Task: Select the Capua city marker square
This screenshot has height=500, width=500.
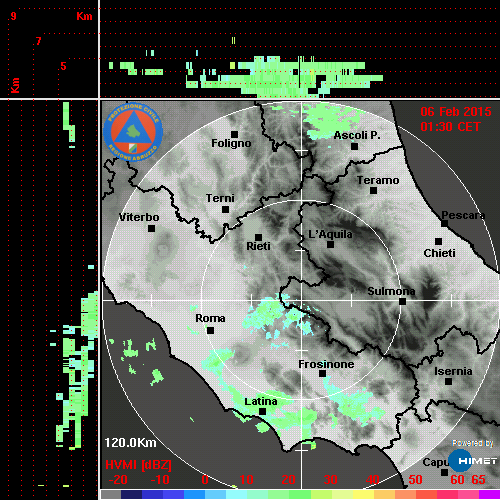Action: pos(444,472)
